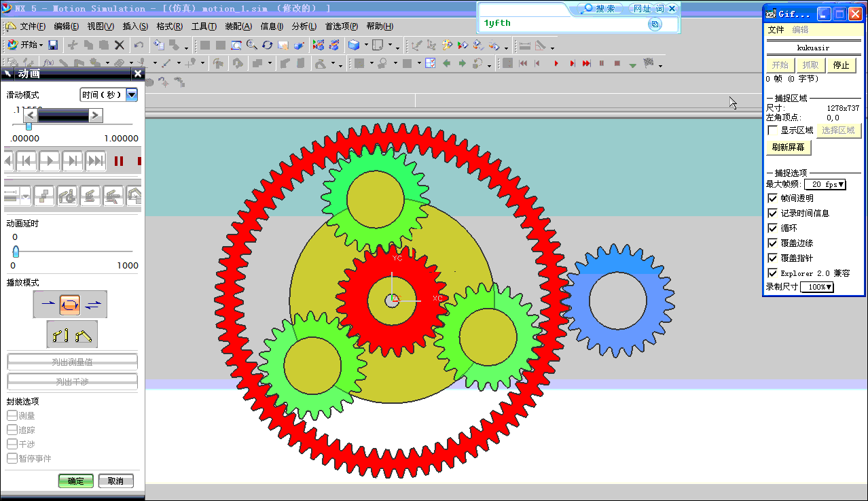Open the dropdown arrow beside the shaded cube icon
The width and height of the screenshot is (868, 501).
[x=365, y=45]
